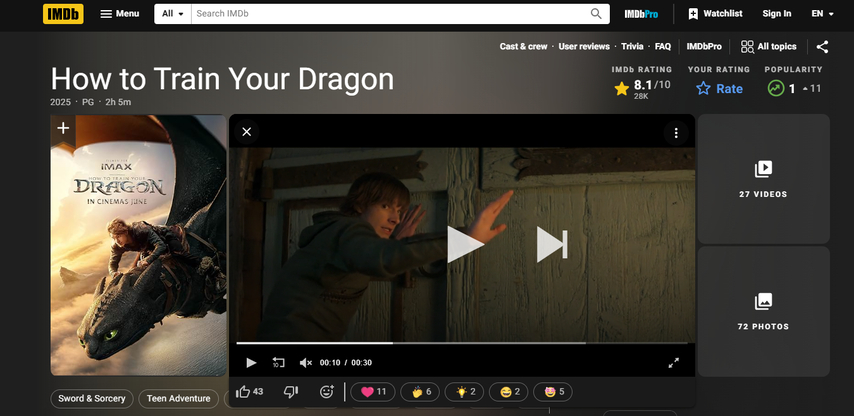854x416 pixels.
Task: Click the video time display 00:10 / 00:30
Action: point(346,363)
